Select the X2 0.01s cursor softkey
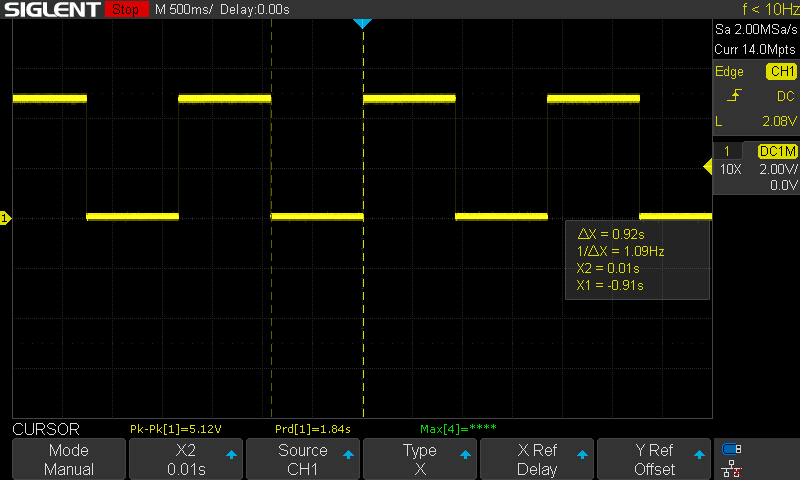Screen dimensions: 800x480 point(186,459)
